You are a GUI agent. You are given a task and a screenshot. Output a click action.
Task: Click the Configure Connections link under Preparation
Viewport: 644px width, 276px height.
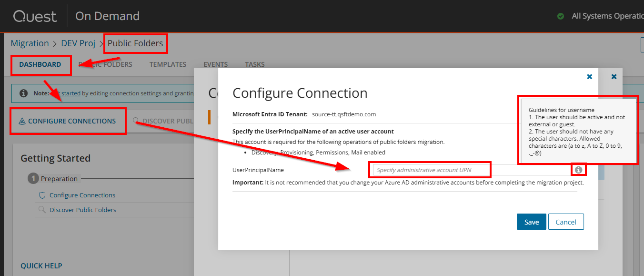tap(82, 195)
